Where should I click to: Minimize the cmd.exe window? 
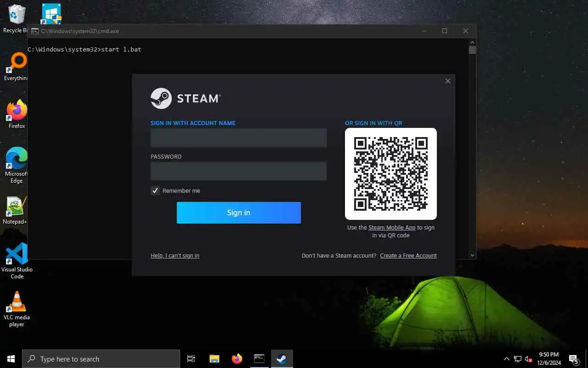coord(424,31)
